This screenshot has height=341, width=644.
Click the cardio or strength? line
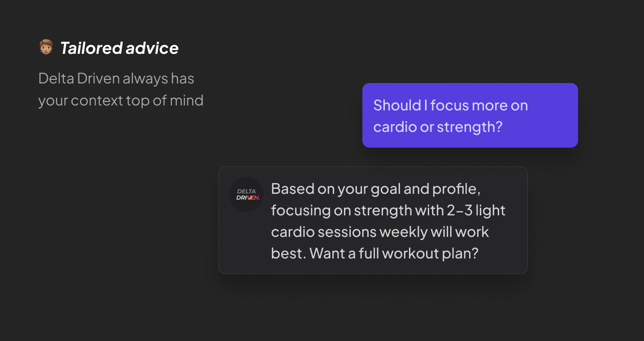(438, 127)
